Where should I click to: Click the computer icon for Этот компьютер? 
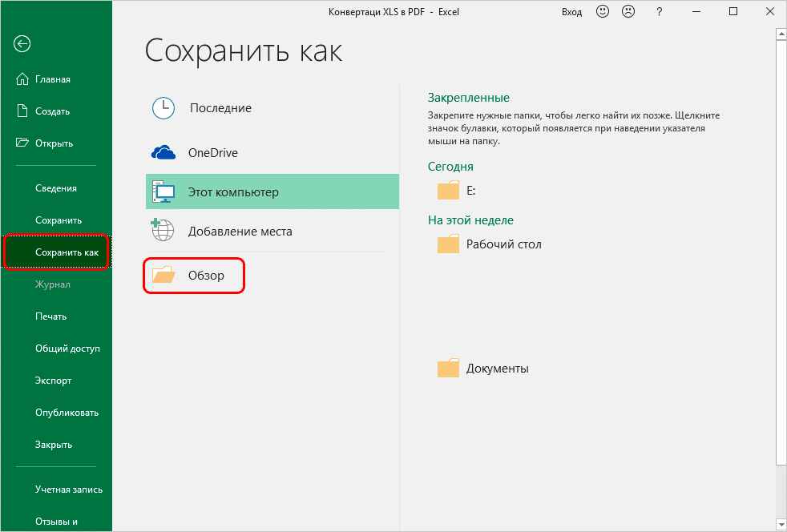163,191
